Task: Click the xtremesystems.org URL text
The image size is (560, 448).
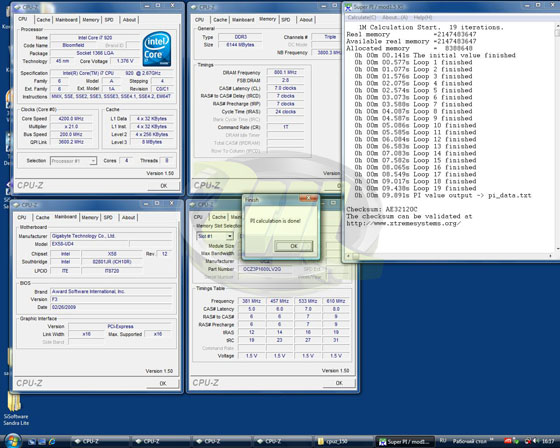Action: tap(404, 224)
